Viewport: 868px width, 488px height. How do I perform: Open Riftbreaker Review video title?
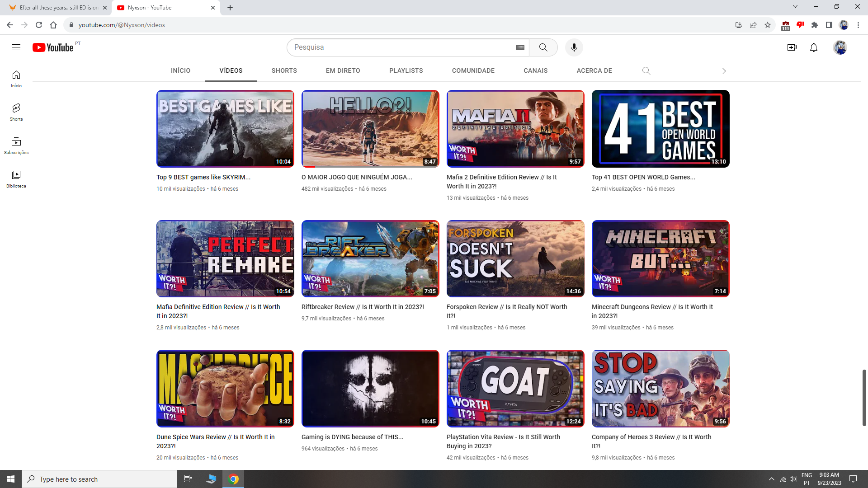[363, 307]
